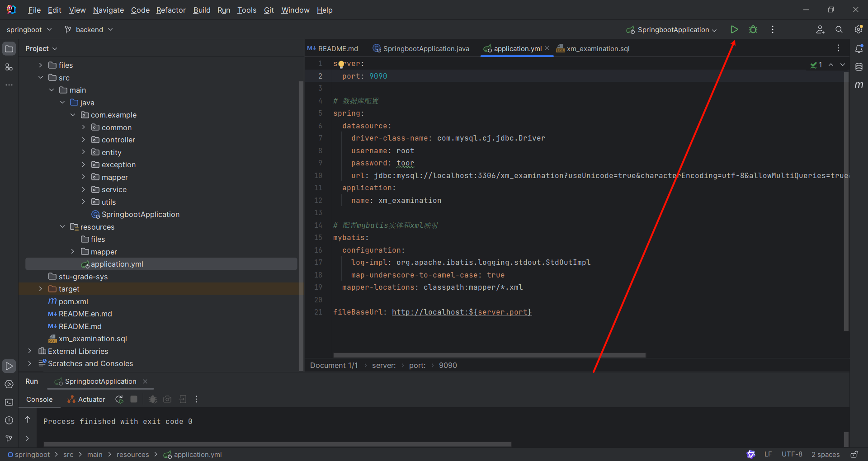
Task: Click the exit icon in Run toolbar
Action: (x=182, y=399)
